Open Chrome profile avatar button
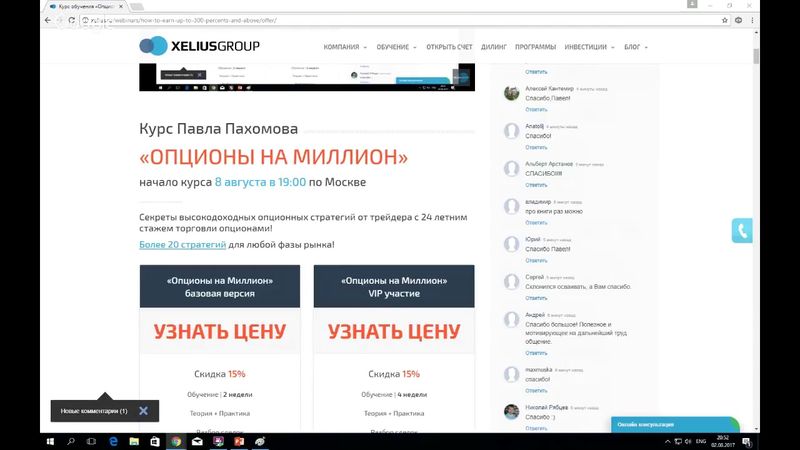The image size is (800, 450). coord(692,4)
